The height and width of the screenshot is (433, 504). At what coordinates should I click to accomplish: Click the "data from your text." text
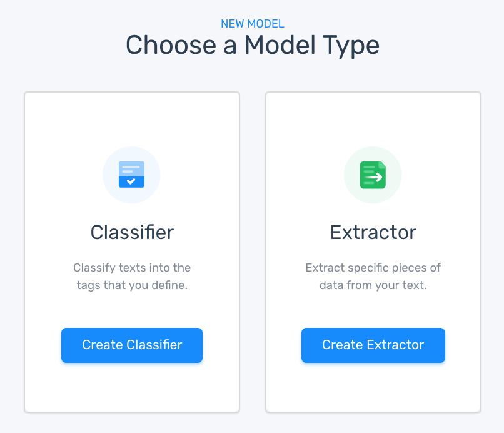373,285
